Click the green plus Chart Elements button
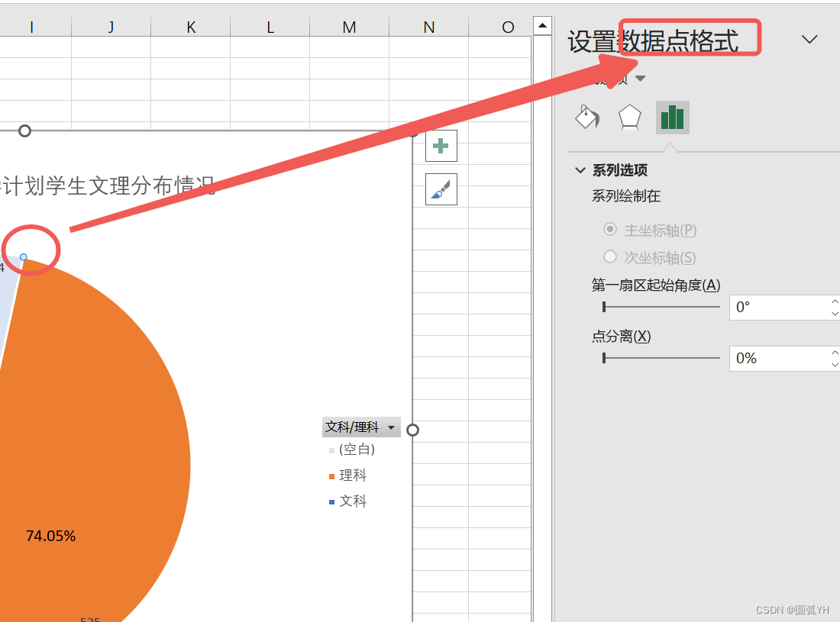This screenshot has height=622, width=840. pos(441,146)
